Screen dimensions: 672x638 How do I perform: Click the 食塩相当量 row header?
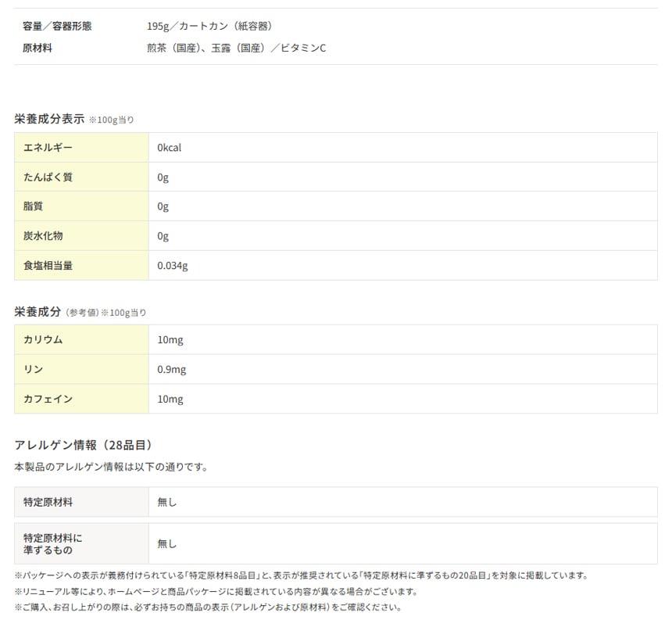tap(48, 266)
